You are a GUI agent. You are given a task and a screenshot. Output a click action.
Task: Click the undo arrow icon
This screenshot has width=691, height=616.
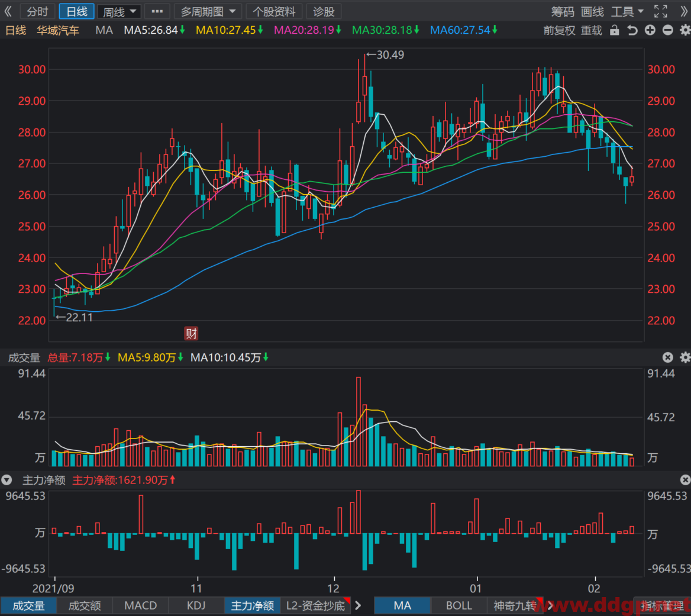tap(632, 30)
